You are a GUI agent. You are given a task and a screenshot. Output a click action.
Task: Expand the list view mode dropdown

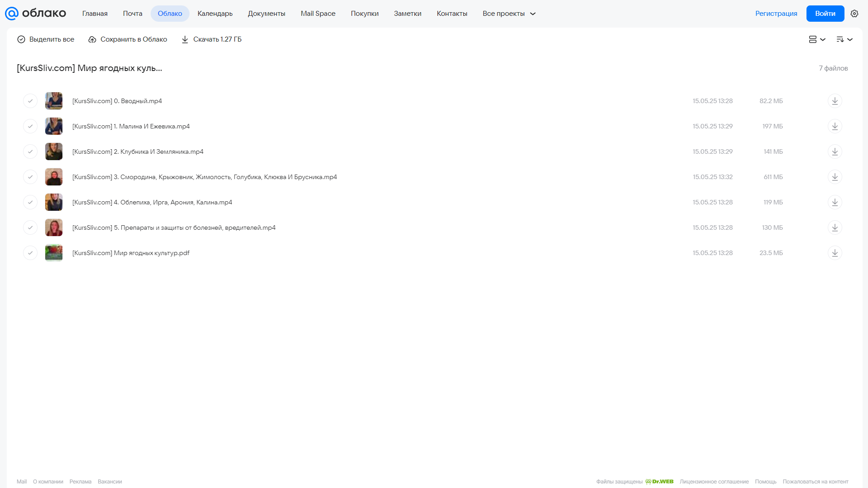coord(817,39)
